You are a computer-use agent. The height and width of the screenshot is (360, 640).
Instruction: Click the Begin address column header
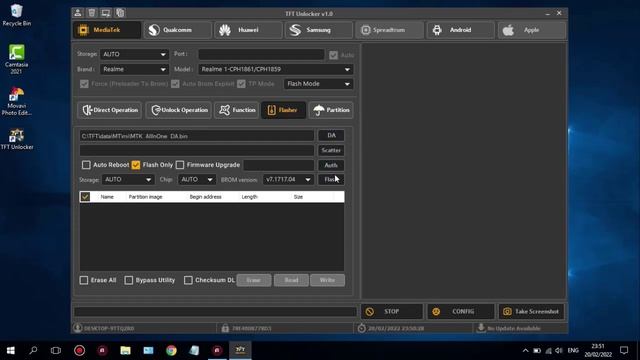click(x=205, y=197)
